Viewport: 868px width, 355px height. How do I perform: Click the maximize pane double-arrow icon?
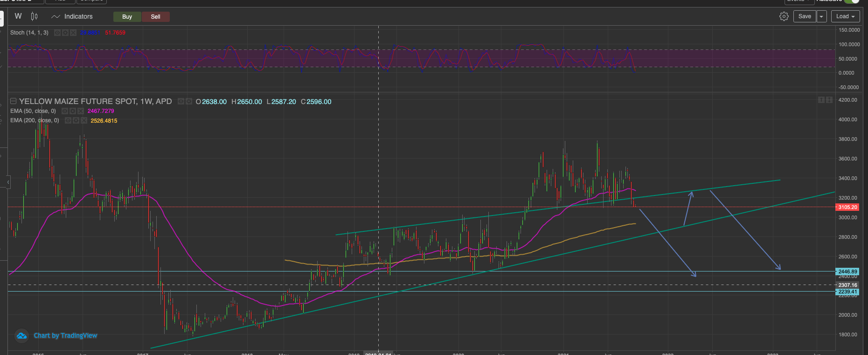(x=829, y=100)
